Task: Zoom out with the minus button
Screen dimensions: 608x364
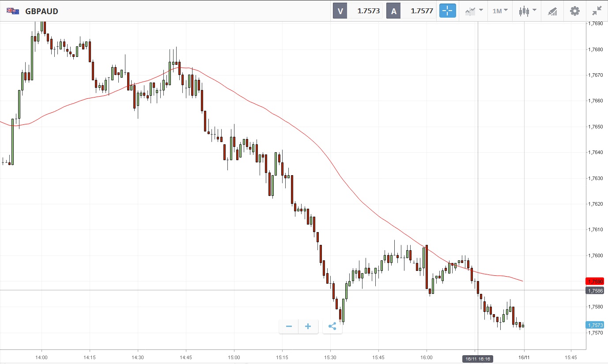Action: click(289, 326)
